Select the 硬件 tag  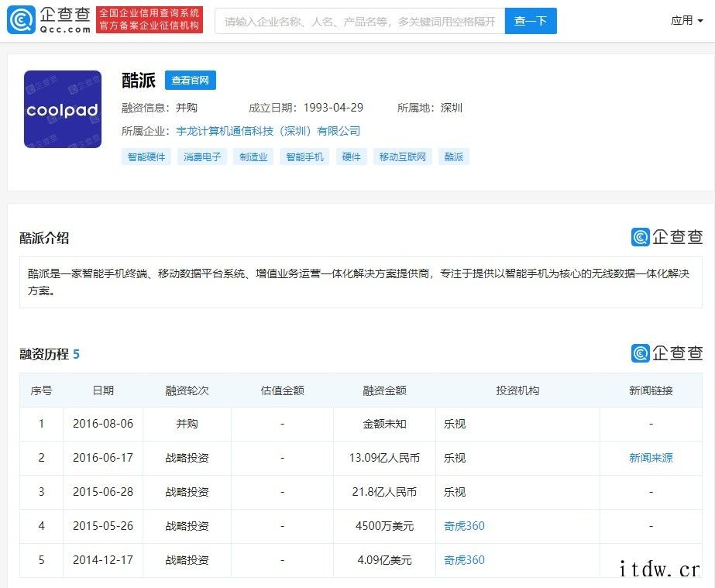click(351, 157)
